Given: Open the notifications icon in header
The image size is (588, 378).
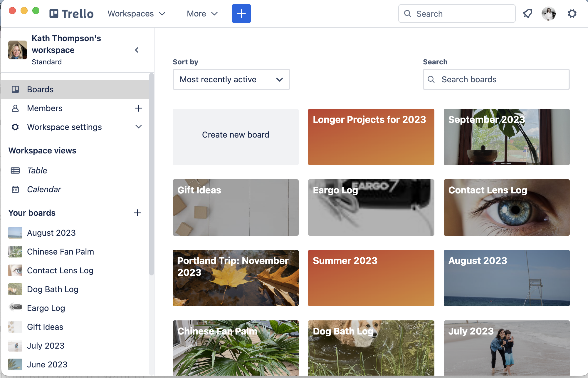Looking at the screenshot, I should click(x=527, y=14).
